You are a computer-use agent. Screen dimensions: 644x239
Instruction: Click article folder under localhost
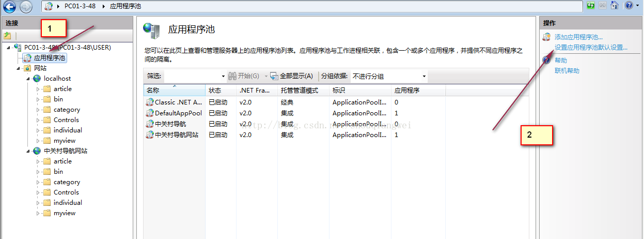pos(62,89)
